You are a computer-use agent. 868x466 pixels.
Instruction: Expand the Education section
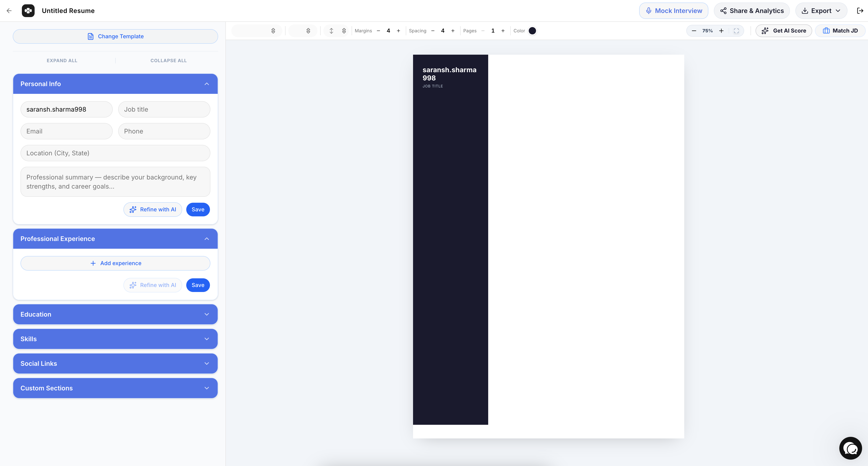coord(207,314)
